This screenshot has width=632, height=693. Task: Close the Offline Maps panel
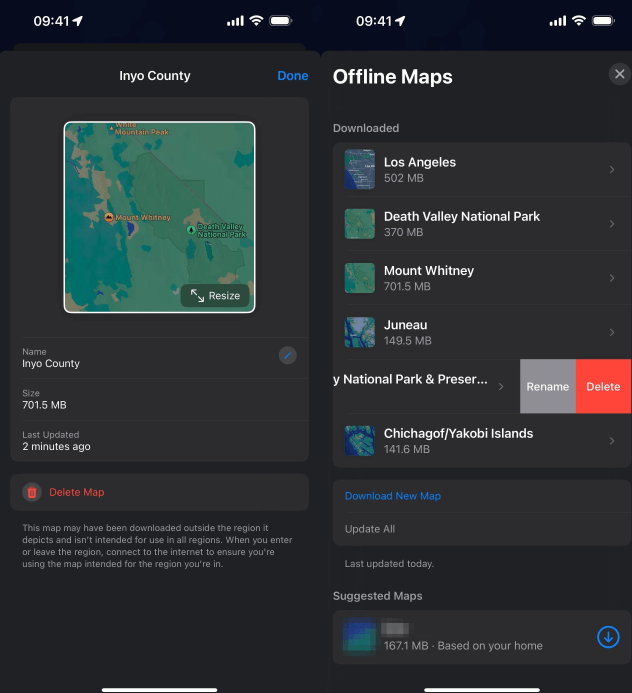(619, 74)
